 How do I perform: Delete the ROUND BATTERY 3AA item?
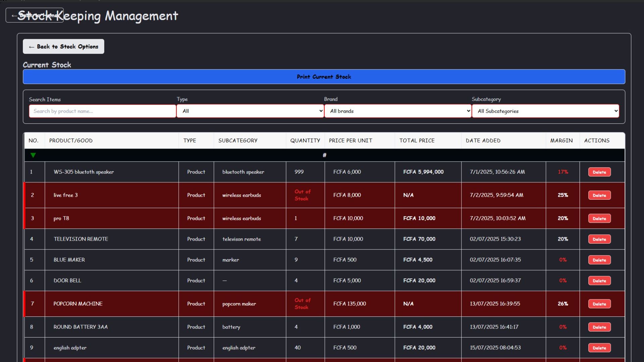click(599, 327)
